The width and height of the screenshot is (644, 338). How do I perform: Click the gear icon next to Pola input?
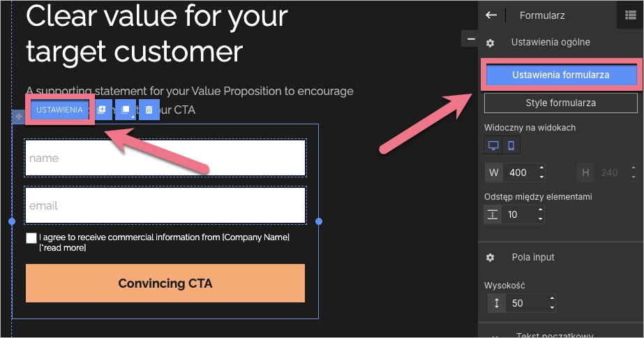(490, 258)
